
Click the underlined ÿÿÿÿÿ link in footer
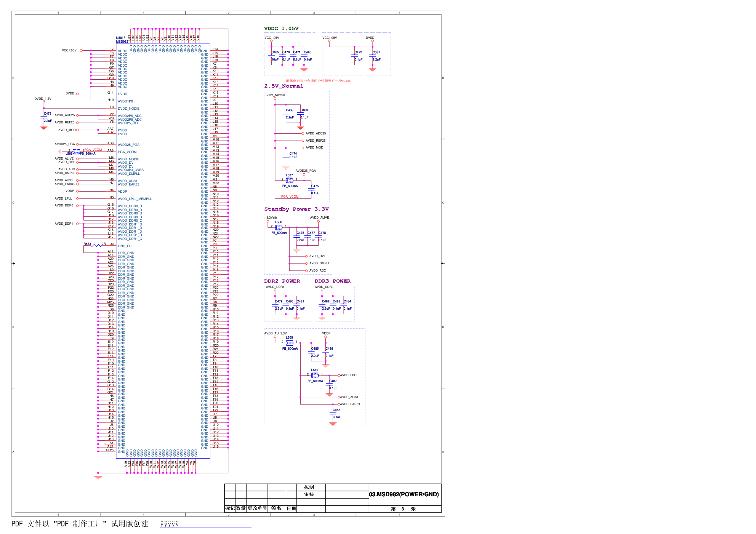170,524
